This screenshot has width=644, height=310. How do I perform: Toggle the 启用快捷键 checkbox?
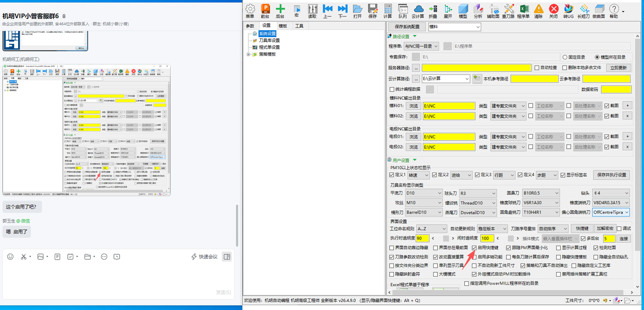pos(475,248)
